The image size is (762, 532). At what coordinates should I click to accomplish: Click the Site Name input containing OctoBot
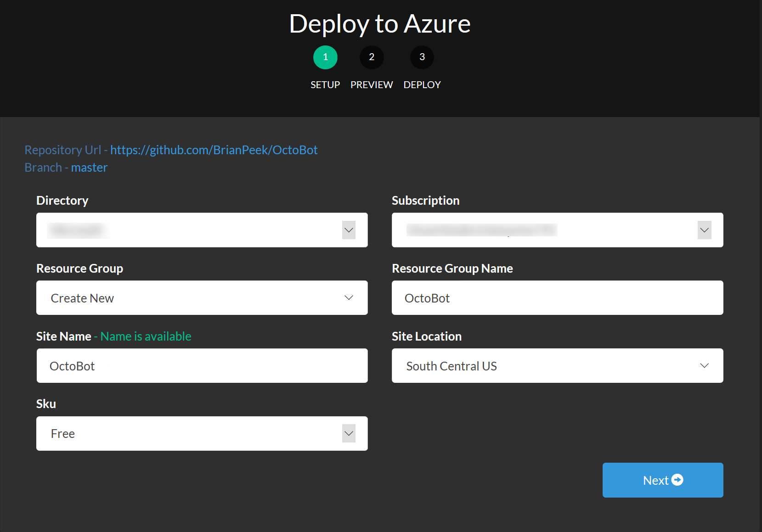202,365
